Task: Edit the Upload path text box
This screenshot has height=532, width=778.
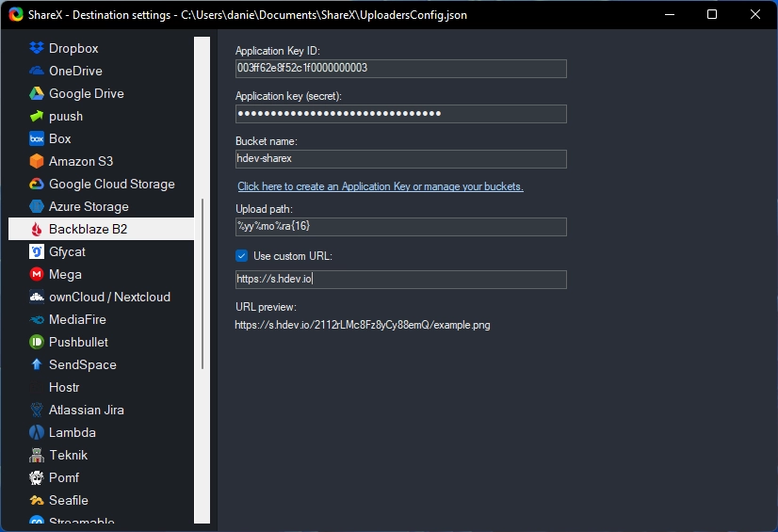Action: click(x=400, y=227)
